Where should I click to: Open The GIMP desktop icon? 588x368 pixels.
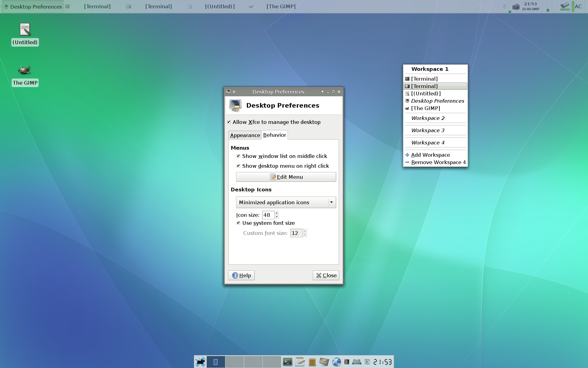coord(24,70)
